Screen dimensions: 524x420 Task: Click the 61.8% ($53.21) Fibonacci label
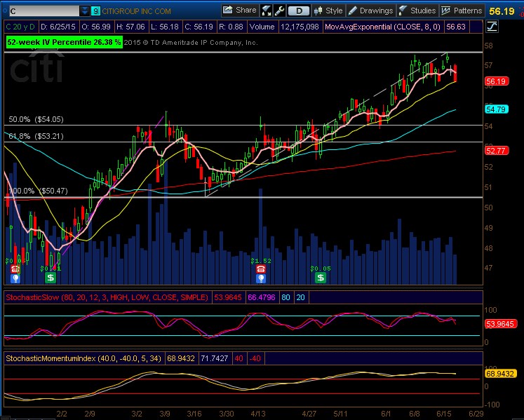[x=36, y=136]
